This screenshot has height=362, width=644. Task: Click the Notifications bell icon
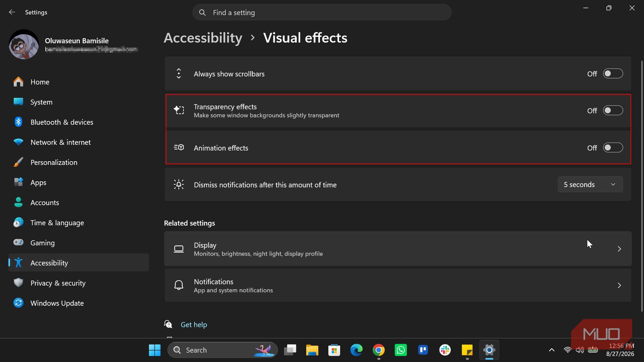click(179, 285)
